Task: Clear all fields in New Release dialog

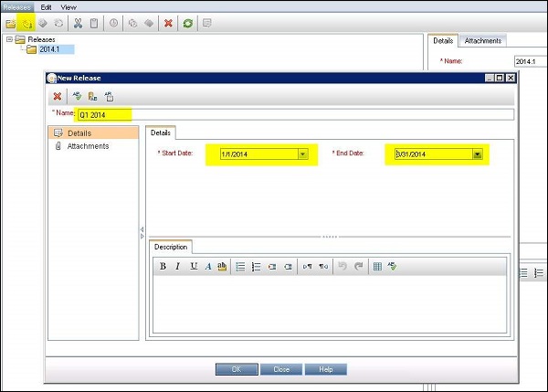Action: [58, 96]
